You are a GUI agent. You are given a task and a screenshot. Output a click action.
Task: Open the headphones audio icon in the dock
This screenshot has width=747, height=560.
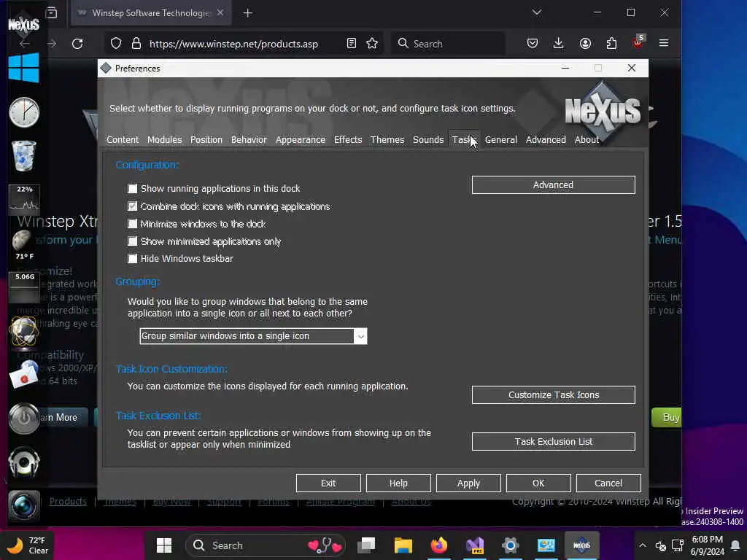pyautogui.click(x=24, y=462)
